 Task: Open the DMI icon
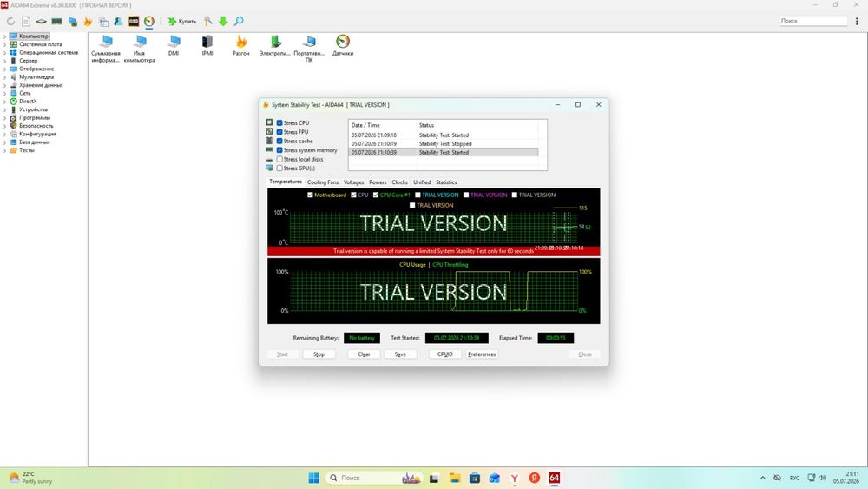pyautogui.click(x=174, y=45)
